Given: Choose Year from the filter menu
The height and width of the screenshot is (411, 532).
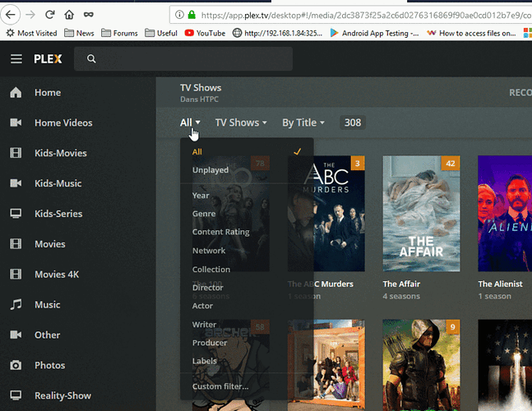Looking at the screenshot, I should pyautogui.click(x=247, y=196).
